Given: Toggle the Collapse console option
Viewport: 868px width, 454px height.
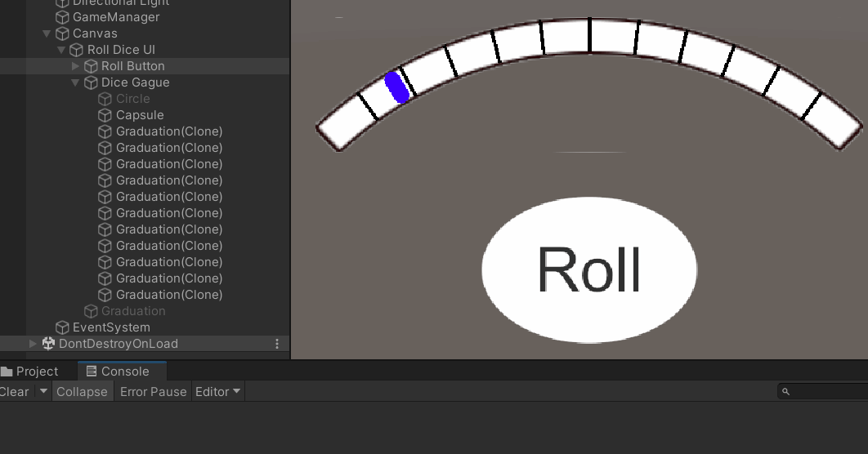Looking at the screenshot, I should click(x=82, y=391).
